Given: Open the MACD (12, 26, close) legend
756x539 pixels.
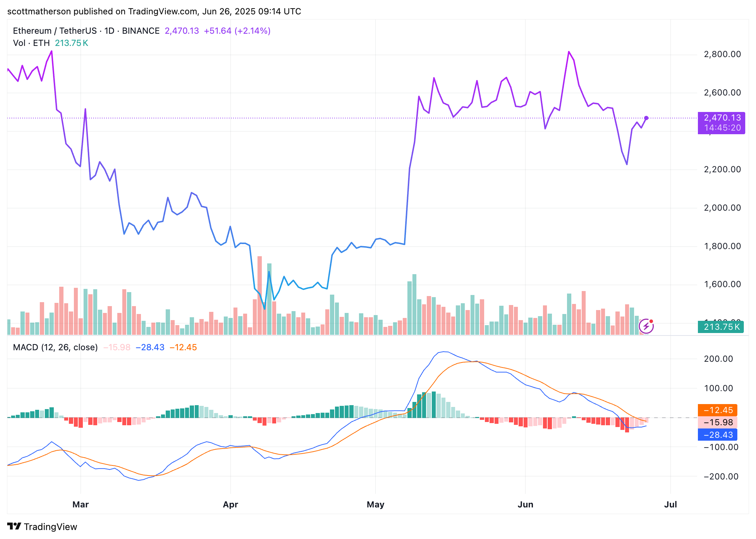Looking at the screenshot, I should (55, 347).
